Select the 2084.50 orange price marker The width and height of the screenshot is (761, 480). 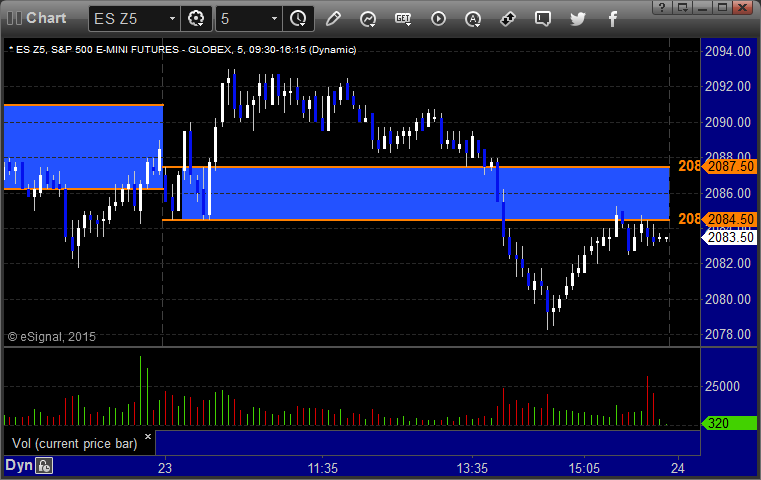click(730, 219)
